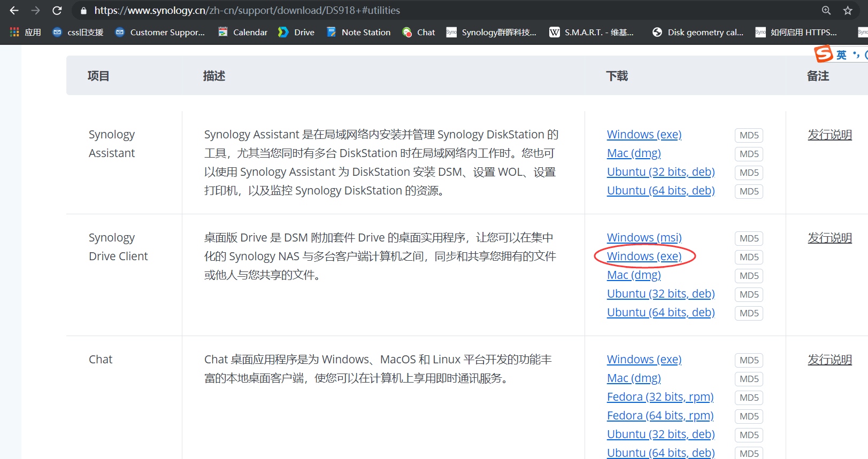The image size is (868, 459).
Task: Open the css旧支援 bookmark
Action: (x=78, y=32)
